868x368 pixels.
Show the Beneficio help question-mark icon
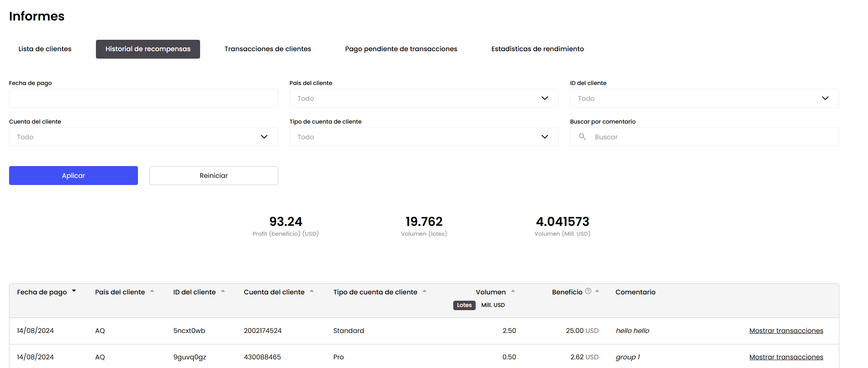pyautogui.click(x=588, y=291)
